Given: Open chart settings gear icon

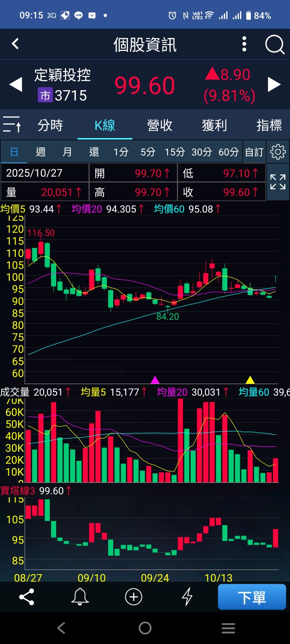Looking at the screenshot, I should [278, 152].
